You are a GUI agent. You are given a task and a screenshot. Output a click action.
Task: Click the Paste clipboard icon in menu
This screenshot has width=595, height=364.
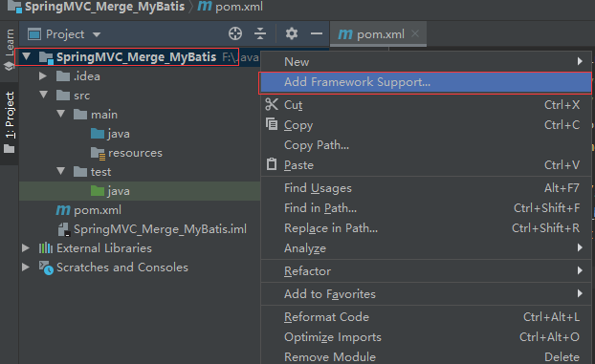(272, 163)
